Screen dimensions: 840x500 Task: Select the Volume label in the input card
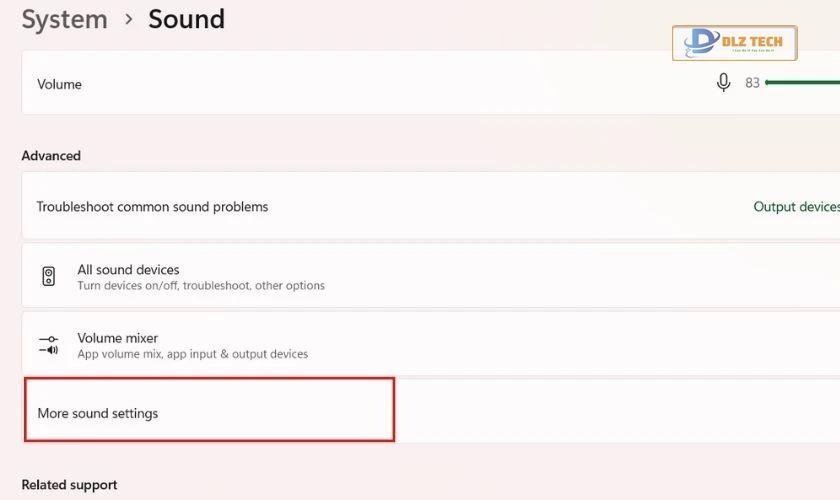[x=59, y=84]
